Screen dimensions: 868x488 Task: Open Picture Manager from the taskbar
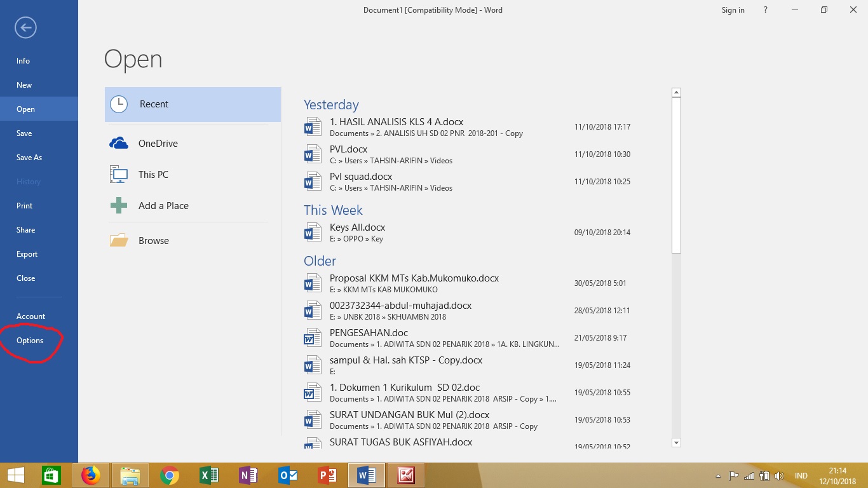[x=405, y=475]
